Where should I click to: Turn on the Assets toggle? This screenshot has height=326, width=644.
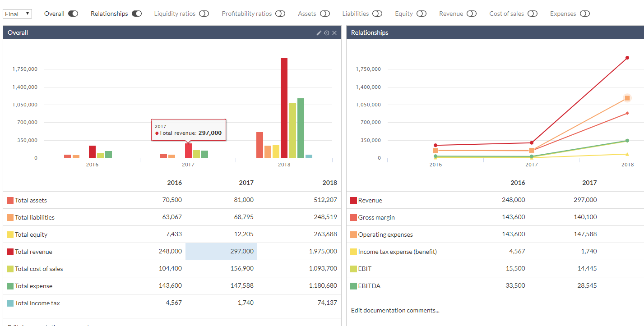[325, 14]
